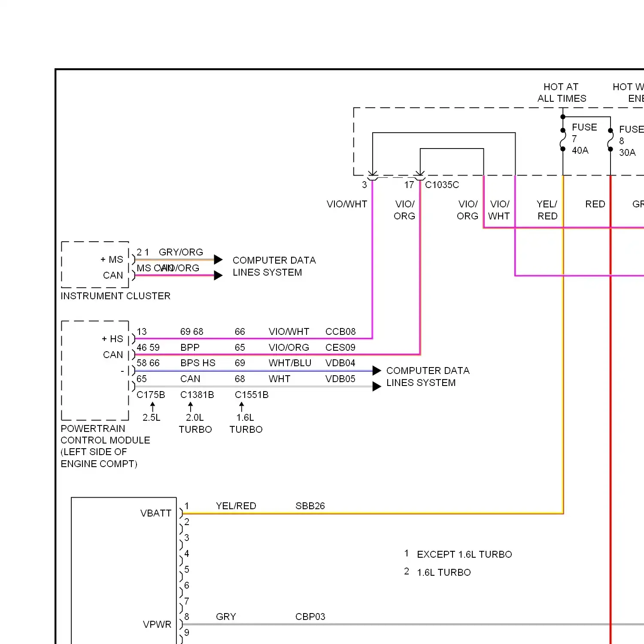
Task: Click the 'WHT/BLU' wire color label
Action: click(x=290, y=363)
